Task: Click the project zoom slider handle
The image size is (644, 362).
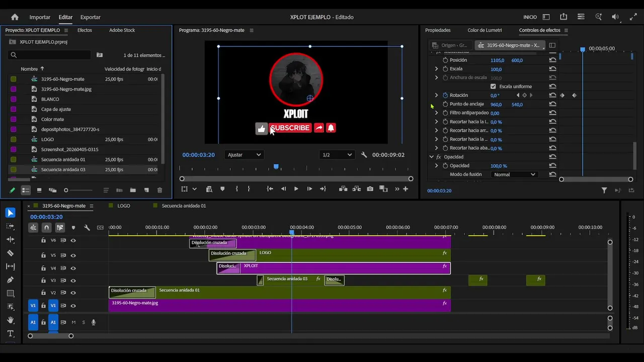Action: [x=66, y=190]
